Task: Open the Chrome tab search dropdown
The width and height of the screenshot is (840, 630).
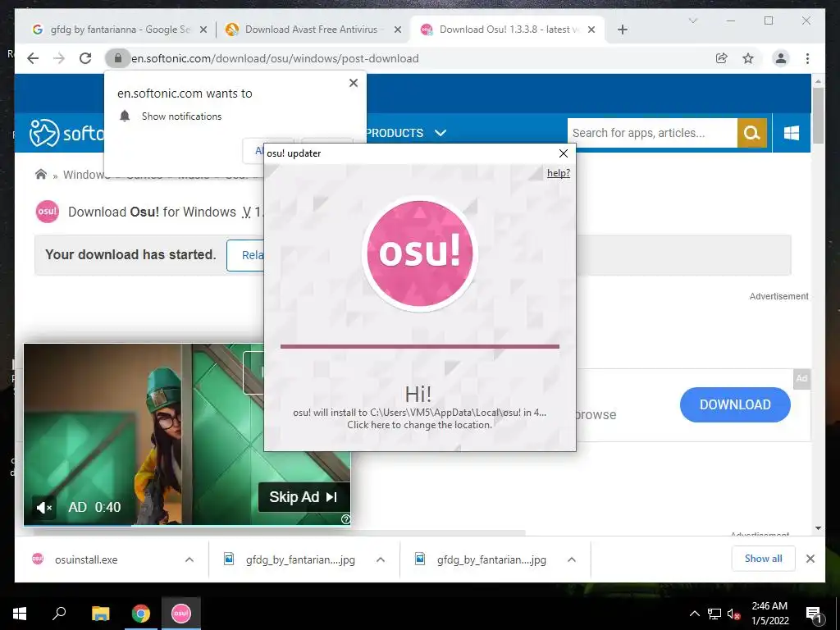Action: coord(692,21)
